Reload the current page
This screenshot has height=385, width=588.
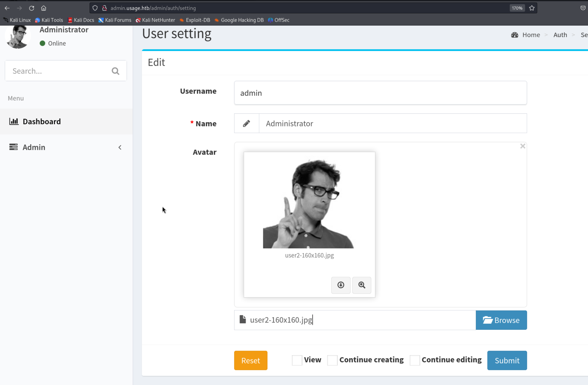click(x=32, y=8)
